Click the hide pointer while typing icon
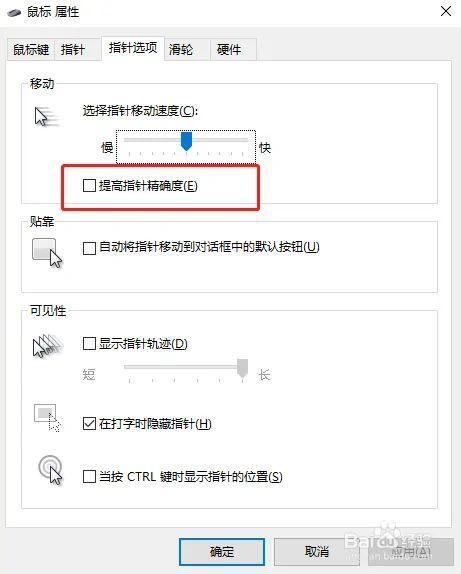 click(47, 418)
